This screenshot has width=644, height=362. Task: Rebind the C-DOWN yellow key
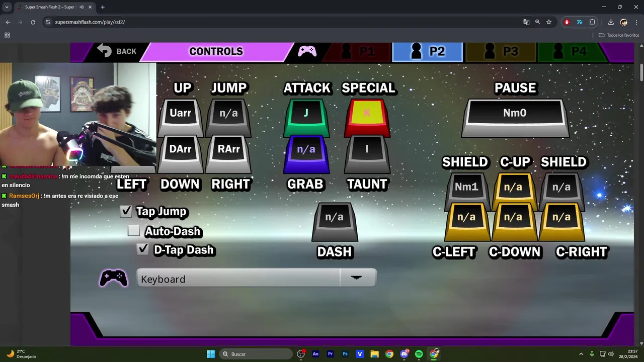pos(513,222)
